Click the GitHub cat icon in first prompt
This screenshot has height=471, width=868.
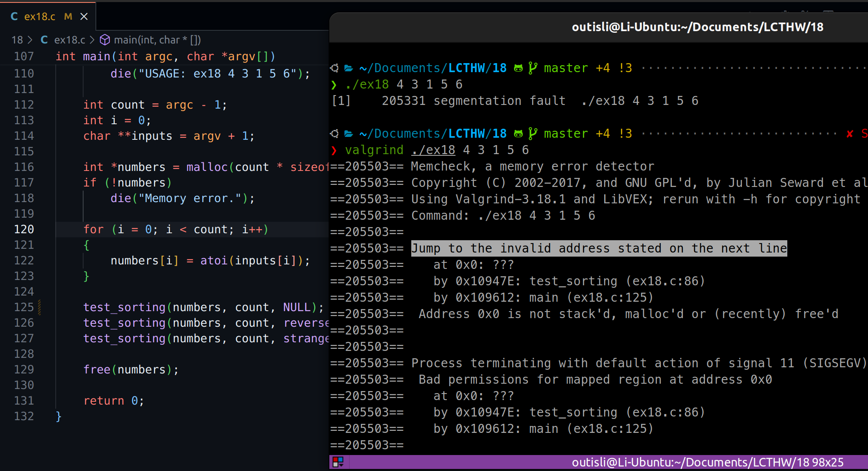click(x=519, y=68)
